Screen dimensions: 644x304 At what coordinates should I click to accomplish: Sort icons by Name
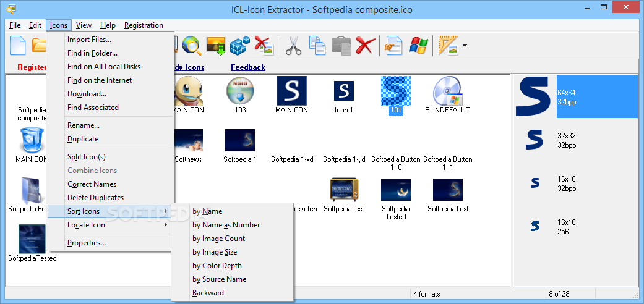click(233, 211)
